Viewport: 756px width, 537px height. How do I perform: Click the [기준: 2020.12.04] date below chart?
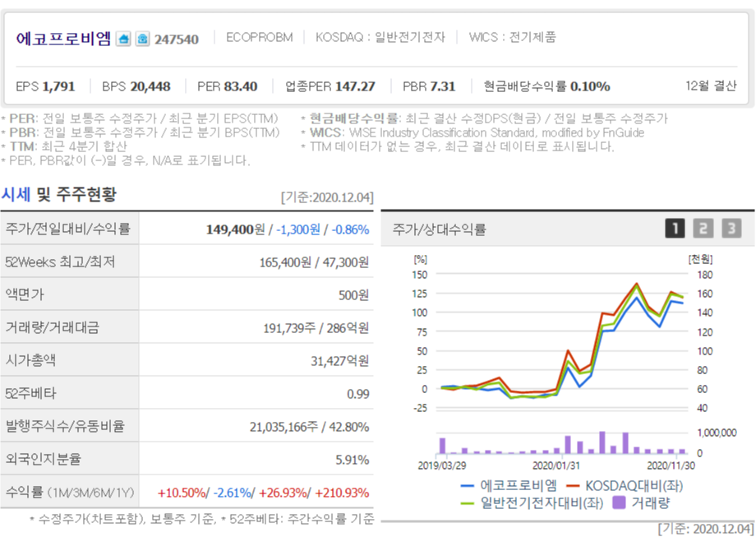click(x=706, y=528)
